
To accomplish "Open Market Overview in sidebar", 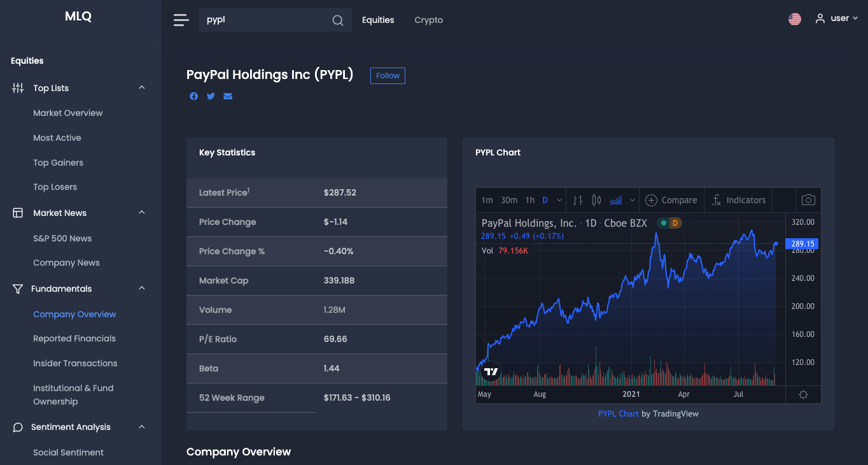I will (68, 113).
